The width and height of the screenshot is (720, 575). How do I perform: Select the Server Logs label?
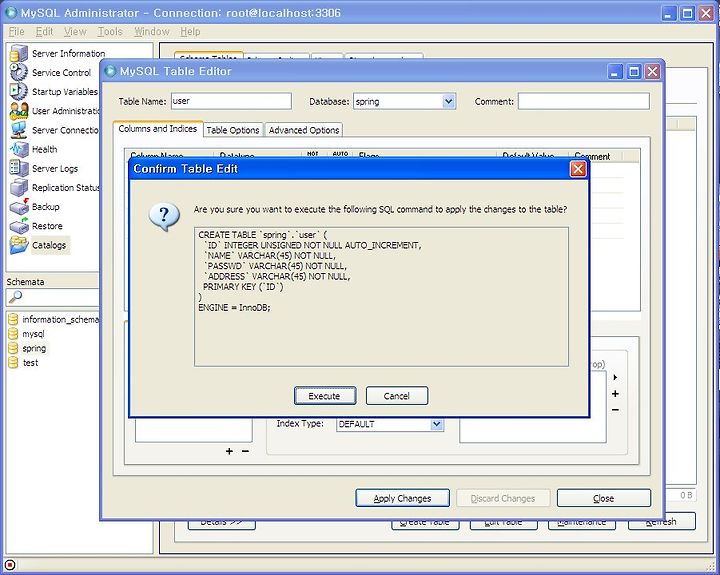(x=55, y=169)
